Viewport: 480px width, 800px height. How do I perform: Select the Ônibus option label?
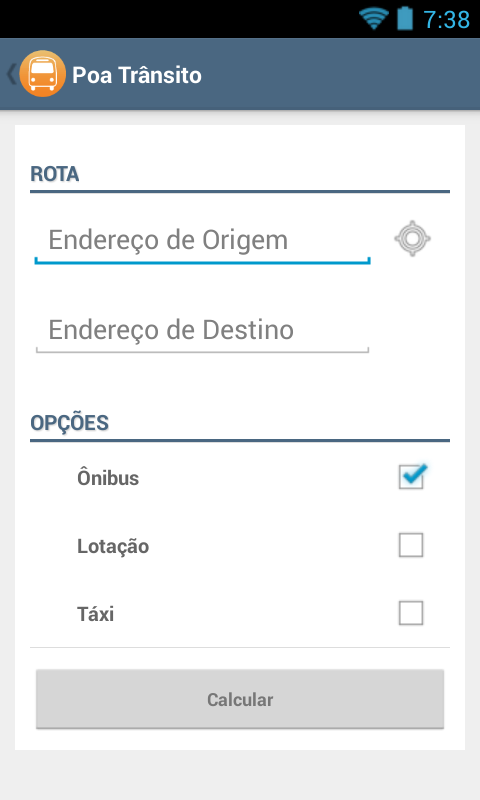click(x=108, y=478)
